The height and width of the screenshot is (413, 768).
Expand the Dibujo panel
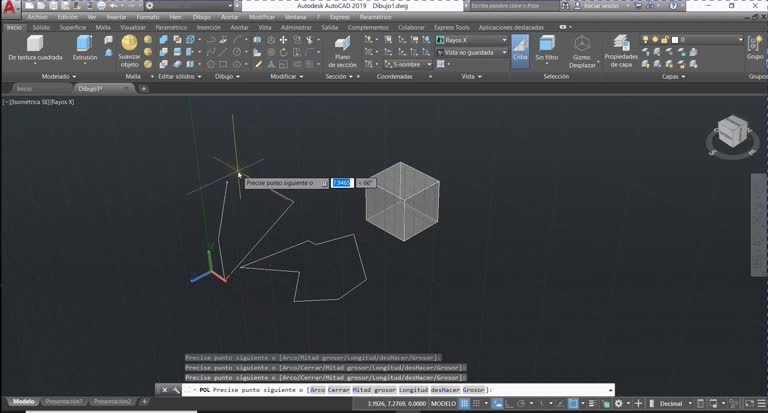(227, 76)
